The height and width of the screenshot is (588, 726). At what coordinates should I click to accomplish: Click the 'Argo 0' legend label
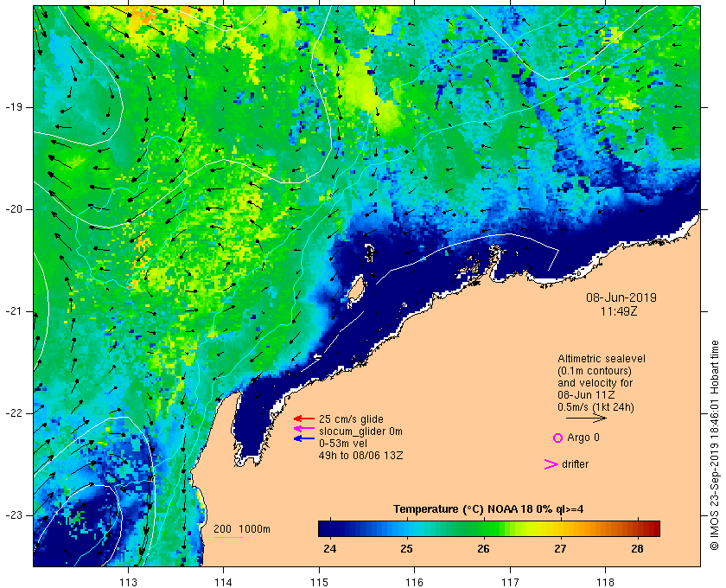583,438
